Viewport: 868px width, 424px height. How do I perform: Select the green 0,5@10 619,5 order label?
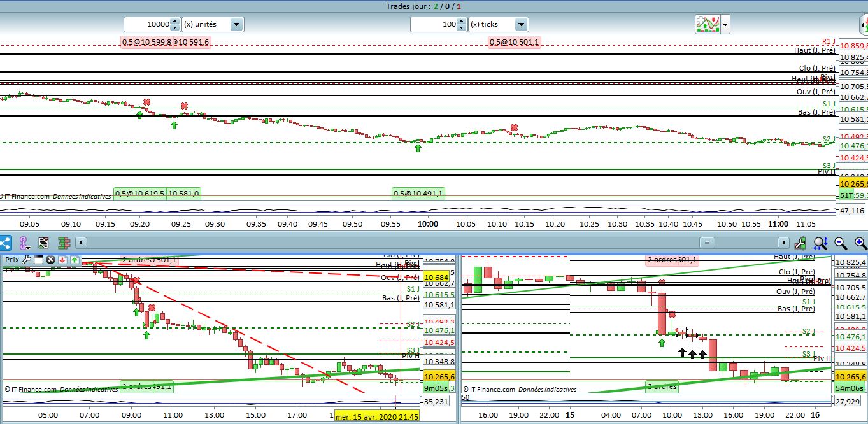(139, 194)
